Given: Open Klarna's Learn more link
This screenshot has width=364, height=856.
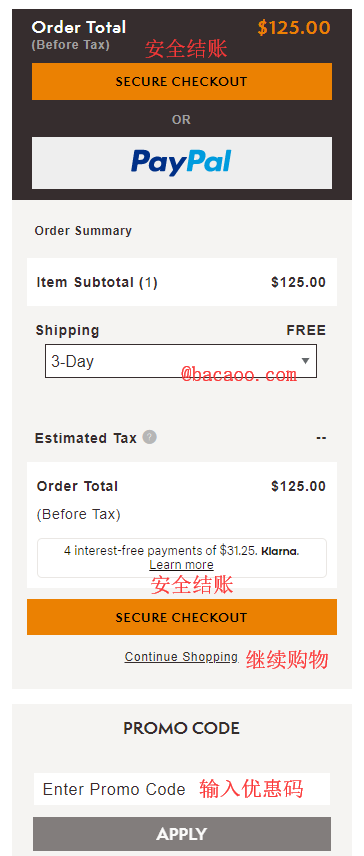Looking at the screenshot, I should point(181,565).
